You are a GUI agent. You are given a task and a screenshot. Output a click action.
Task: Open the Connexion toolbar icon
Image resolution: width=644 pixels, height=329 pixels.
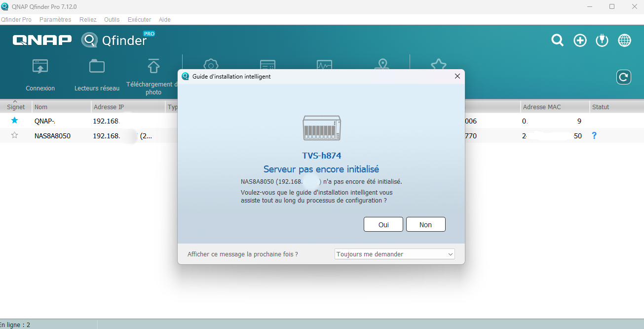pyautogui.click(x=40, y=66)
